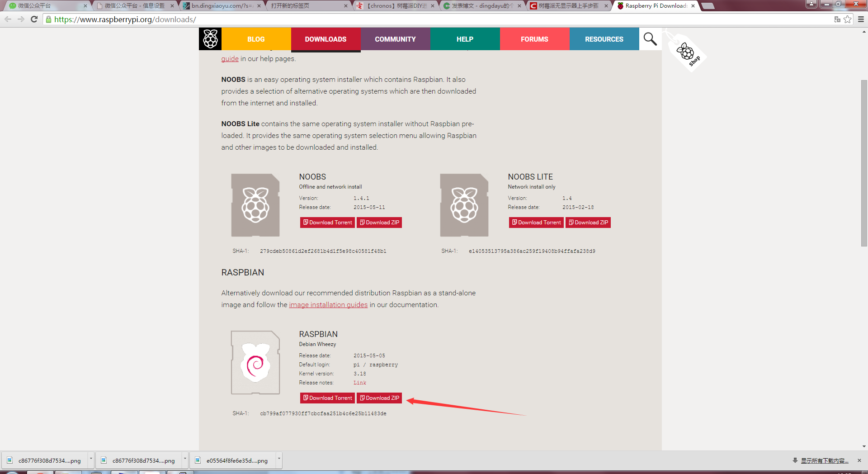
Task: Switch to the 微信公众平台 - 信息设置 tab
Action: 134,6
